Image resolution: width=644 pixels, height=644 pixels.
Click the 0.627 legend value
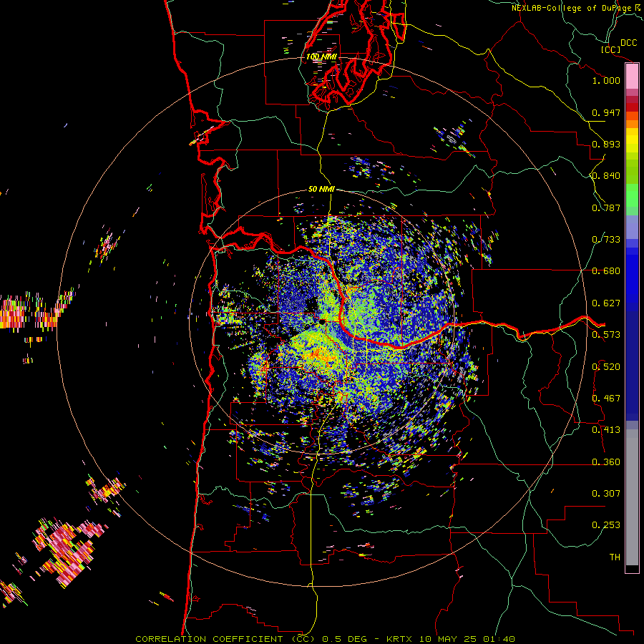tap(606, 303)
